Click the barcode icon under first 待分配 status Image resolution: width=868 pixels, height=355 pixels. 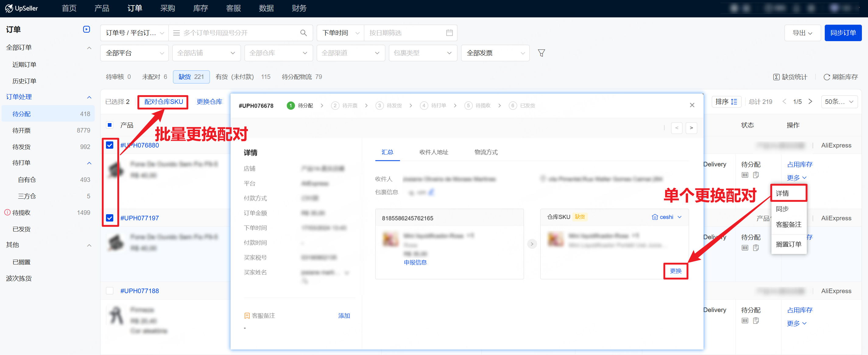click(745, 175)
